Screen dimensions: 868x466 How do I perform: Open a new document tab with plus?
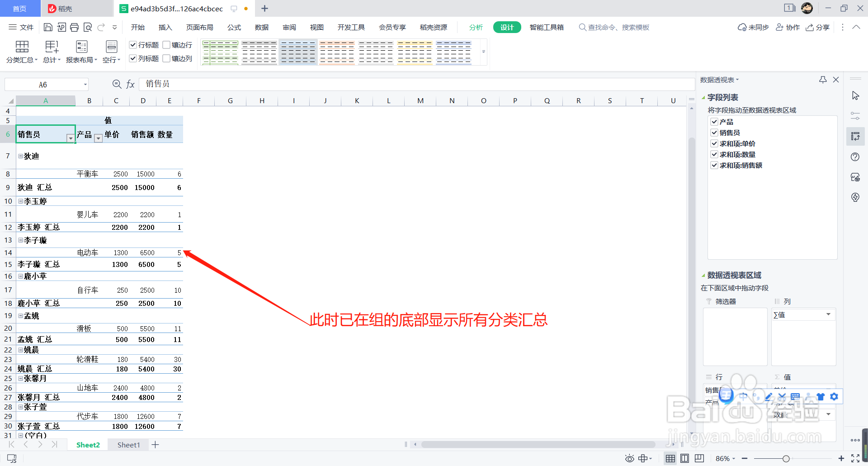(x=265, y=9)
